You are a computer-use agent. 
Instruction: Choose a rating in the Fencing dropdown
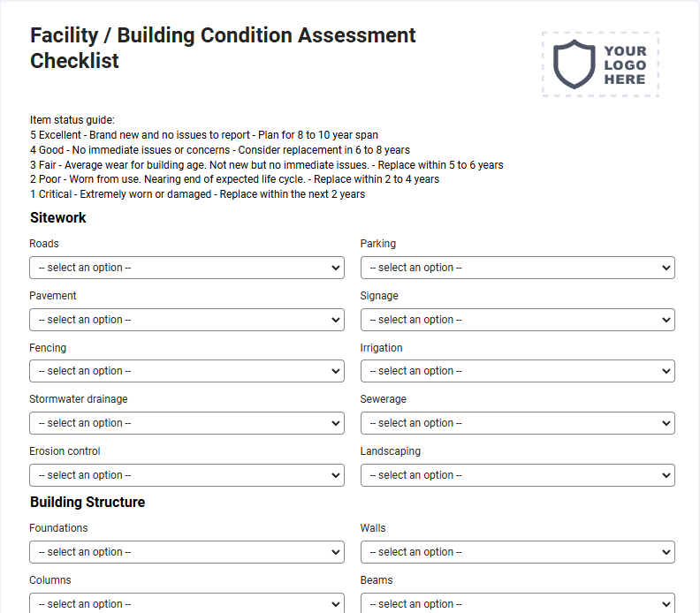click(x=186, y=371)
